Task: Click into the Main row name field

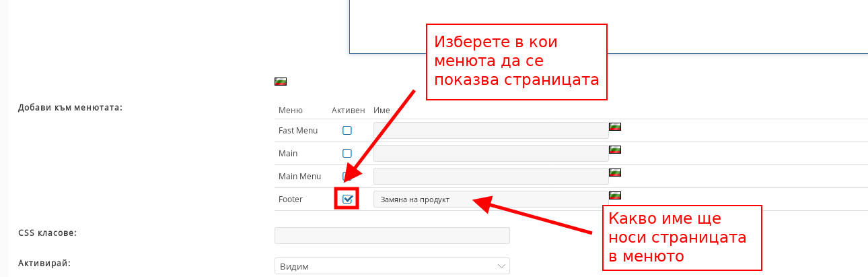Action: [x=491, y=154]
